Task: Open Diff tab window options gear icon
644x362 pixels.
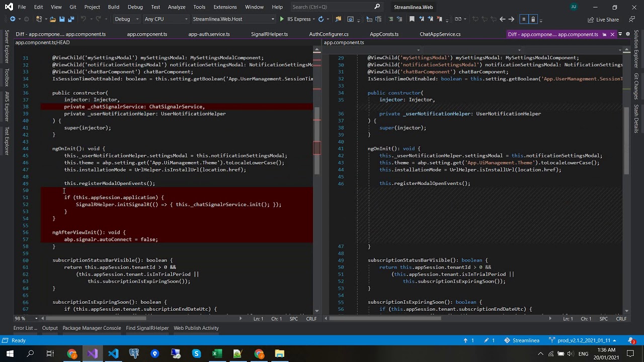Action: pos(628,34)
